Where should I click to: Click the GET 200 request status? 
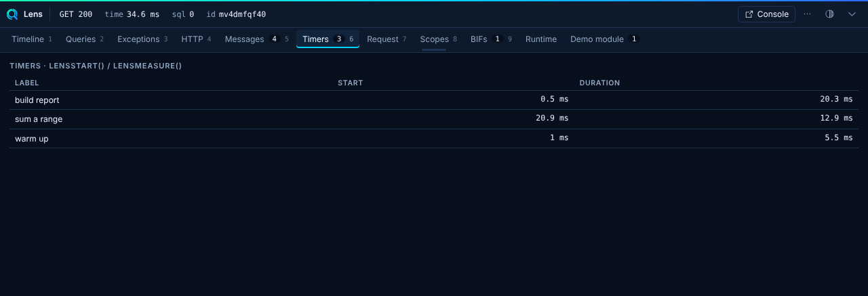coord(76,14)
